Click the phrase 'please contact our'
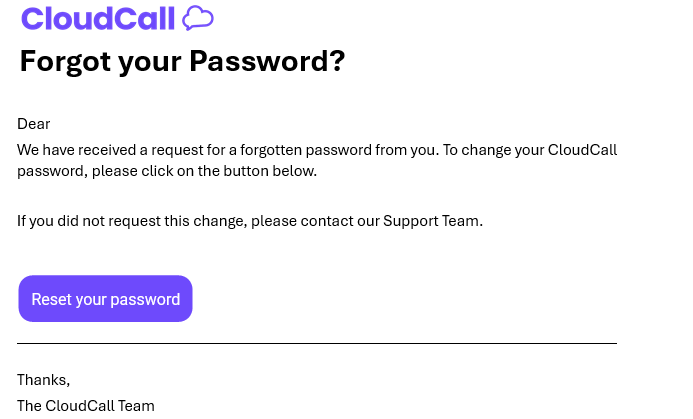This screenshot has width=693, height=419. click(x=315, y=221)
